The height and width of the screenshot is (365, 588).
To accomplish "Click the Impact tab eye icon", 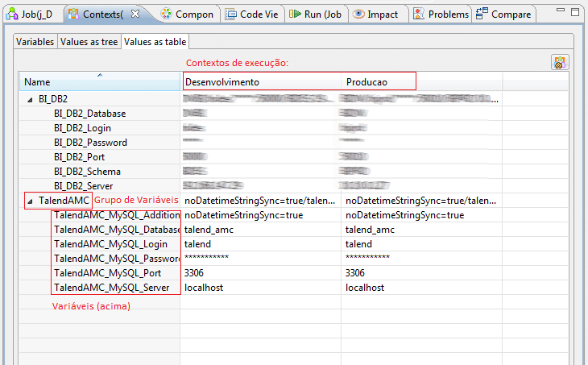I will (x=358, y=14).
